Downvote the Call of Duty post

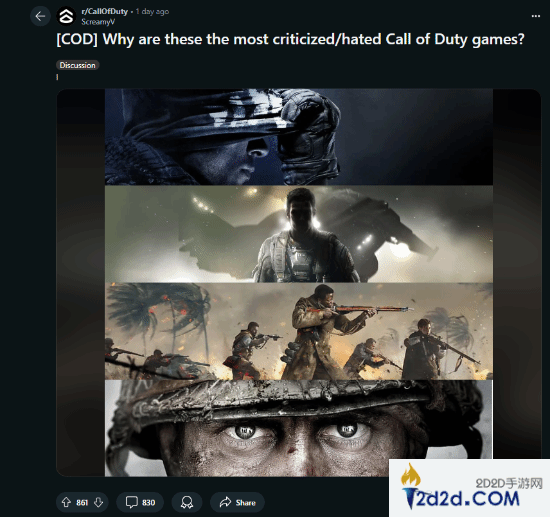click(99, 502)
